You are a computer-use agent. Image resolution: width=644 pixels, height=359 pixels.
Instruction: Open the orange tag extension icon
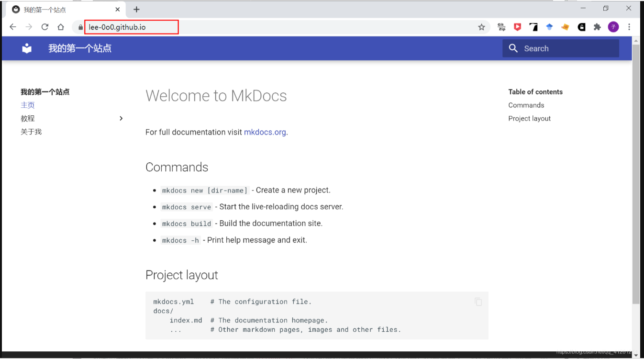[565, 27]
